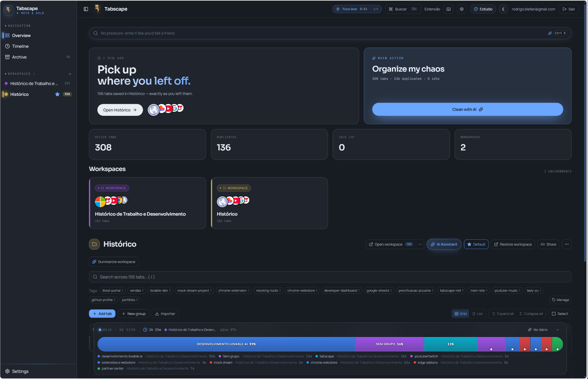Screen dimensions: 588x379
Task: Filter by github-profile tag
Action: (x=103, y=300)
